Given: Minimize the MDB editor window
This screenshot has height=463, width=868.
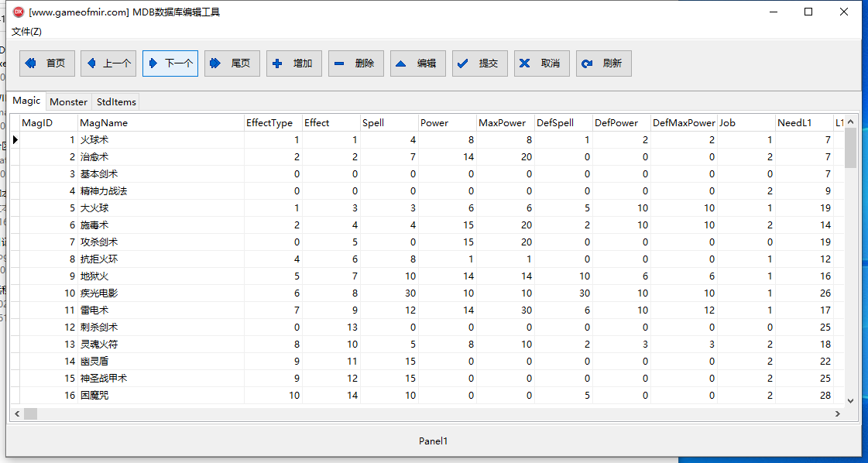Looking at the screenshot, I should (773, 12).
